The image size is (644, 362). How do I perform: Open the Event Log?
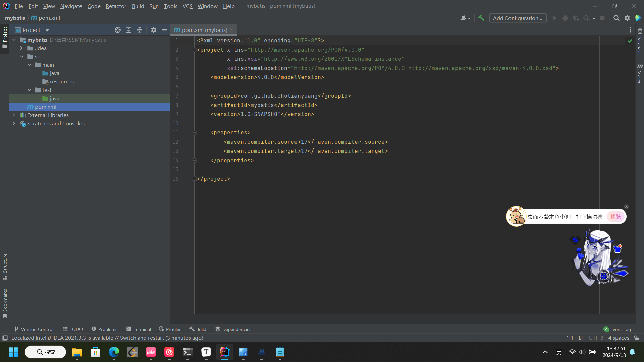coord(617,329)
